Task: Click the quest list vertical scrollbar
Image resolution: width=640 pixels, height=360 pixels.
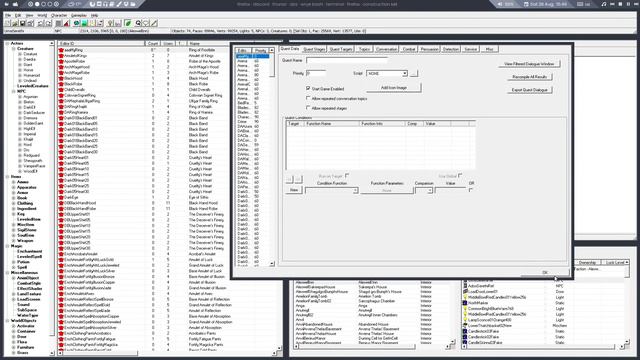Action: click(272, 157)
